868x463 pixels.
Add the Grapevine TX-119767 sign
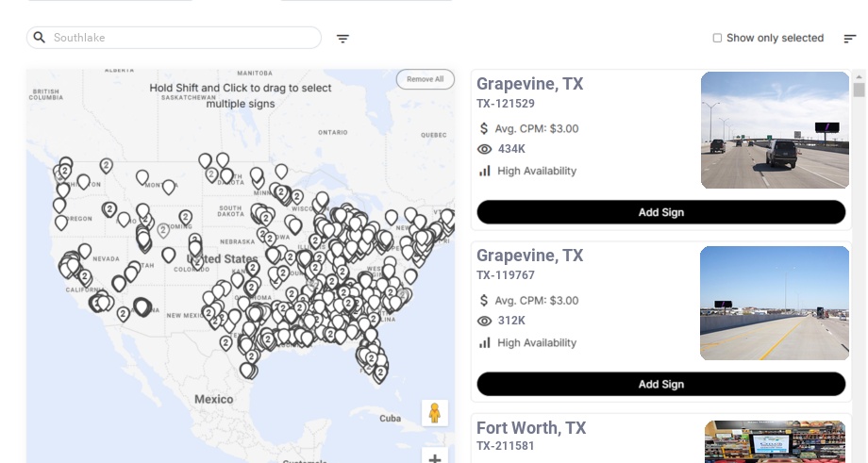(660, 384)
